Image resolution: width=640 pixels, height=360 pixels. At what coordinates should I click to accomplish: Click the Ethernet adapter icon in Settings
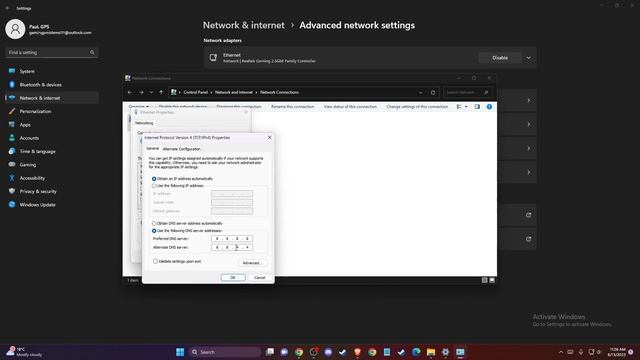(x=213, y=58)
